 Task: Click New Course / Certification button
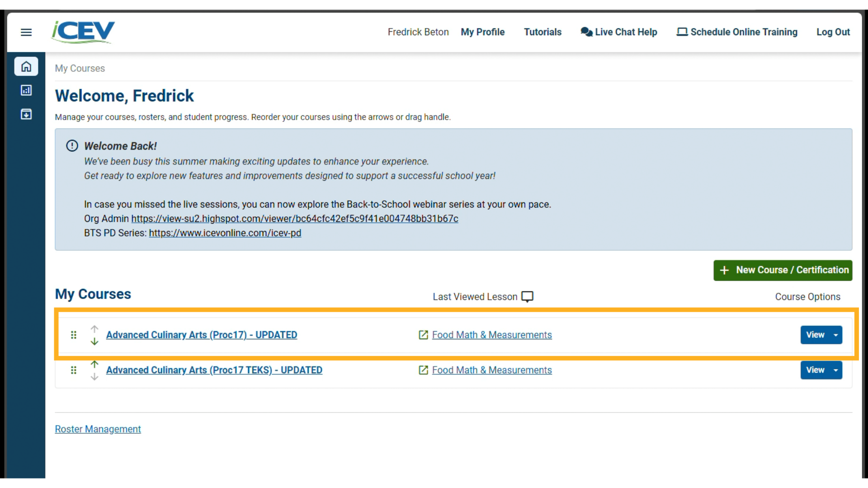tap(783, 270)
